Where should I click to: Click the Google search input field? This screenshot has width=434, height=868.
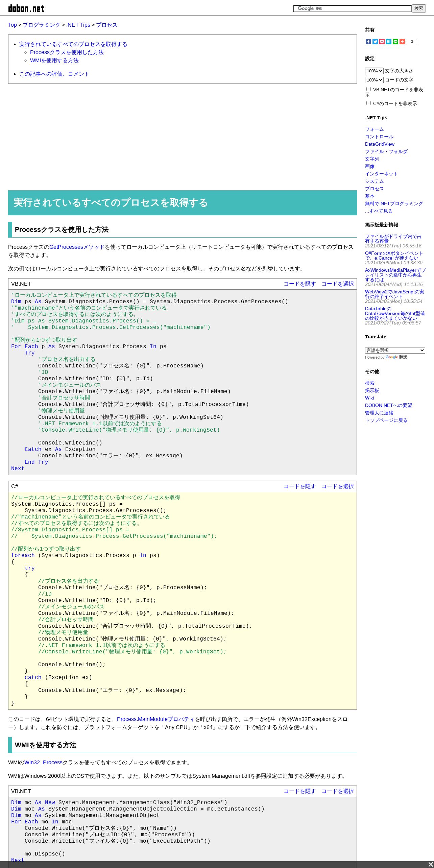tap(352, 8)
